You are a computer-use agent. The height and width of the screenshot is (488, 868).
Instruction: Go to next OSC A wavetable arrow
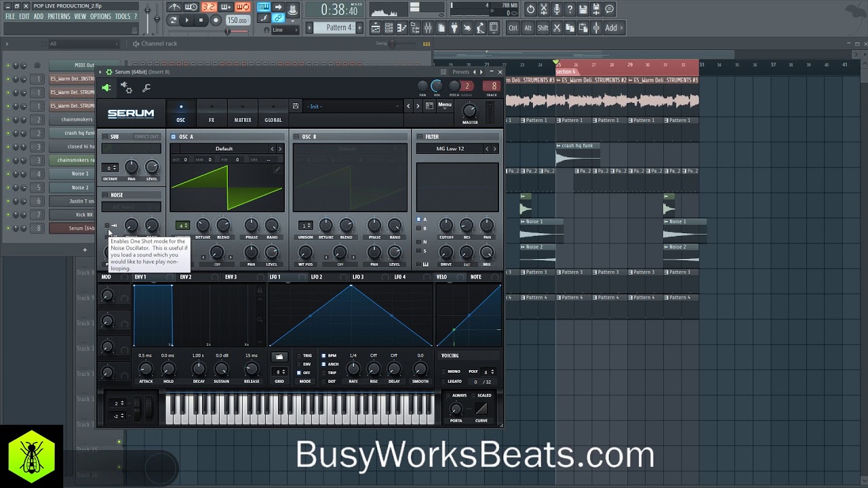280,148
